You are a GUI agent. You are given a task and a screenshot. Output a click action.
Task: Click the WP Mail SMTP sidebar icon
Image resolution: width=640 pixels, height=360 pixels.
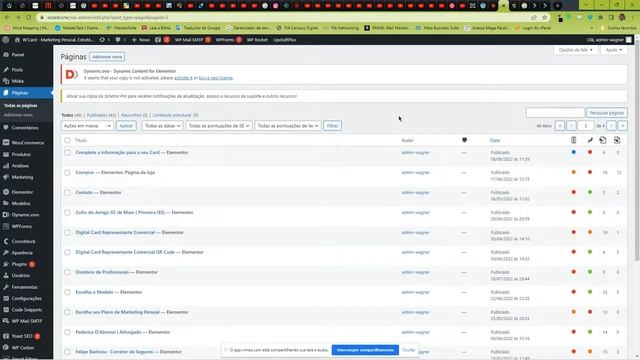pyautogui.click(x=6, y=321)
